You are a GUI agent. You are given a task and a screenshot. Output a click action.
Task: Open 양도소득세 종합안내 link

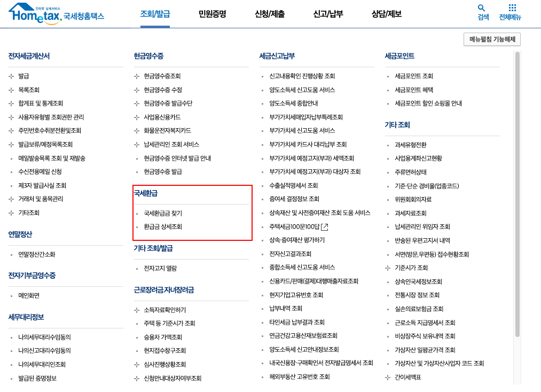click(294, 104)
